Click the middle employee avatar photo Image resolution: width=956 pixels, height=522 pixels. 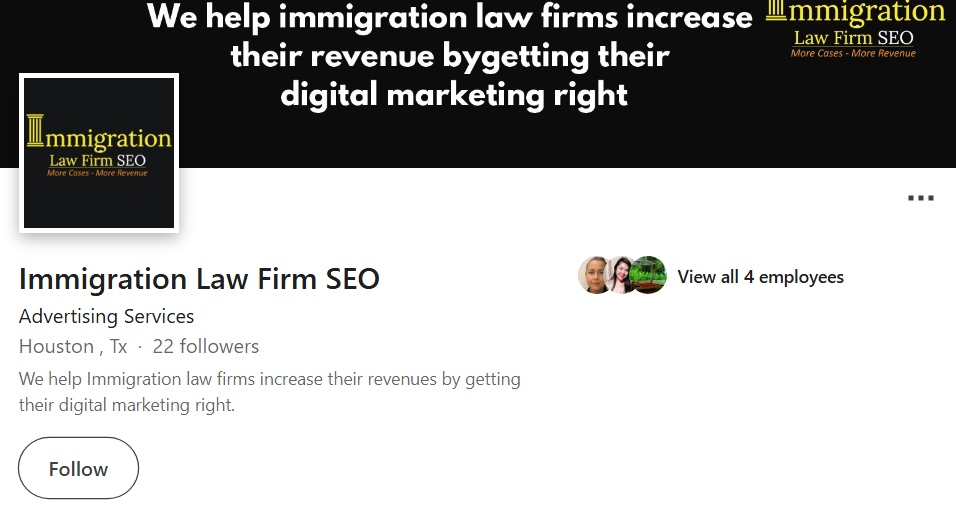621,276
